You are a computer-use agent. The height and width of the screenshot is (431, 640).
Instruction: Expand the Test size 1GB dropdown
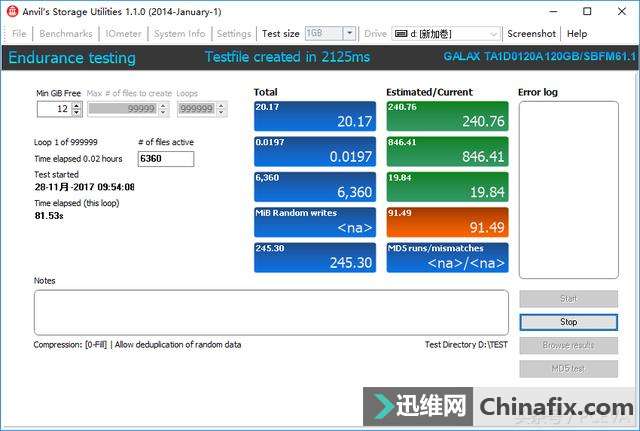tap(348, 34)
